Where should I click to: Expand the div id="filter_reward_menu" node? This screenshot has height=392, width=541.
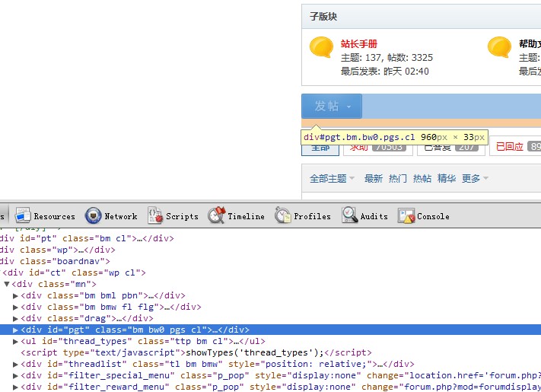coord(15,387)
